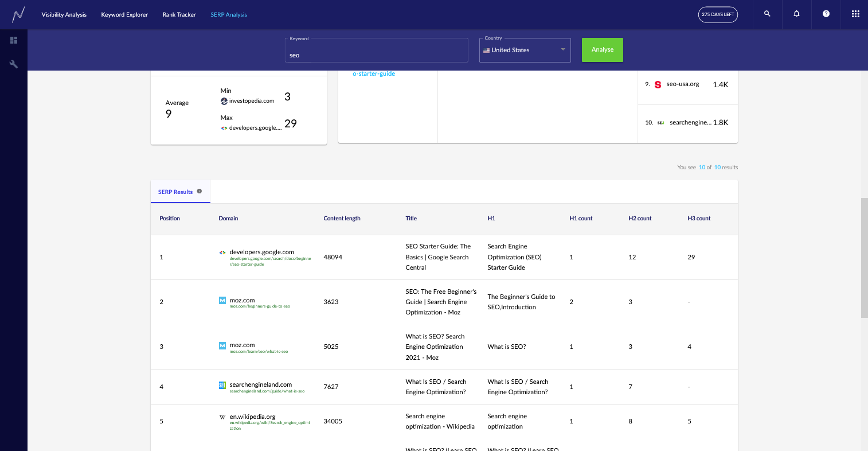Click the searchengineland.com favicon in row 4
The width and height of the screenshot is (868, 451).
click(x=222, y=385)
